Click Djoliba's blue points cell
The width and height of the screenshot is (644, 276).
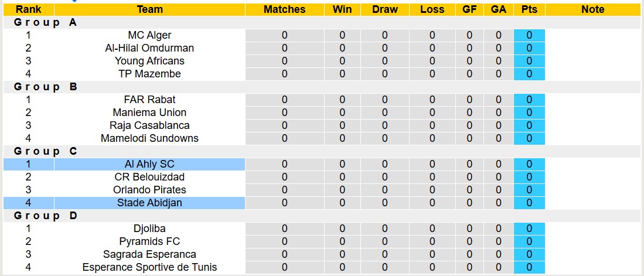(x=529, y=229)
